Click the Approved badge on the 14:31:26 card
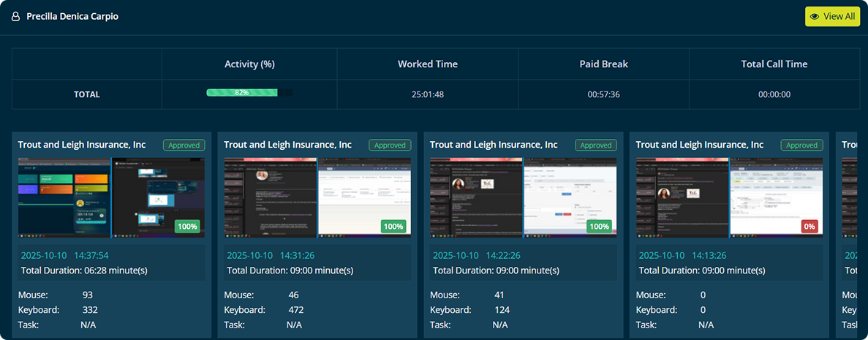868x340 pixels. coord(390,146)
